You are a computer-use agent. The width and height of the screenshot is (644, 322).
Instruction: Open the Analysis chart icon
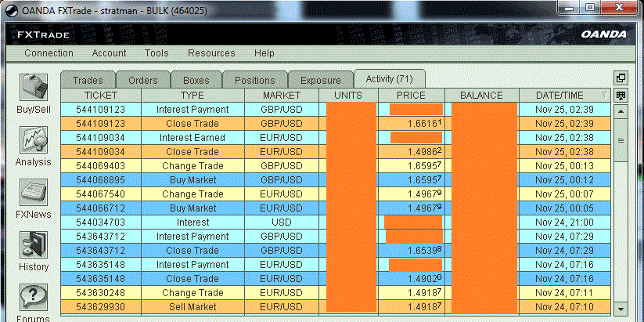34,139
